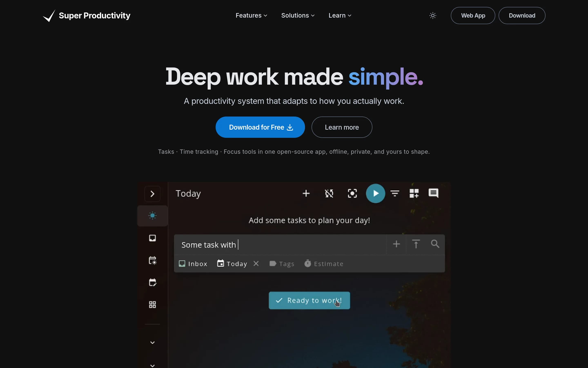Open the planner calendar-sun sidebar icon
The image size is (588, 368).
coord(152,260)
